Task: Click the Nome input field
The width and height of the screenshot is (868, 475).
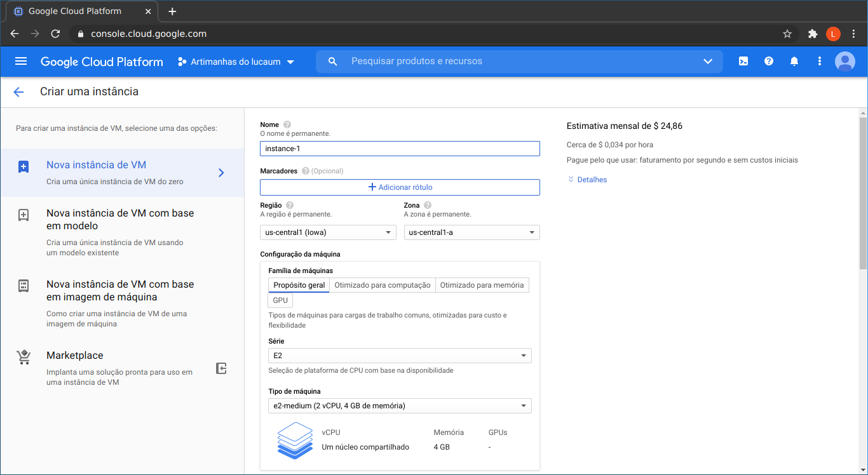Action: tap(400, 149)
